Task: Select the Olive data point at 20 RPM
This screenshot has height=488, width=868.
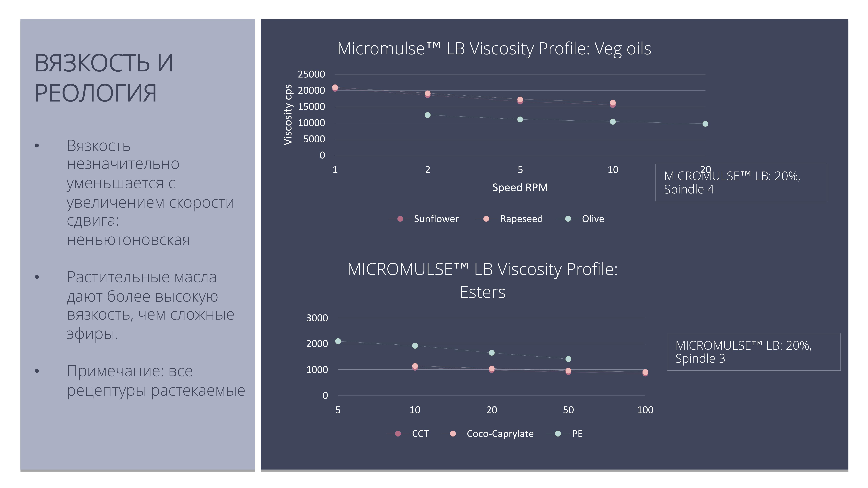Action: (x=705, y=124)
